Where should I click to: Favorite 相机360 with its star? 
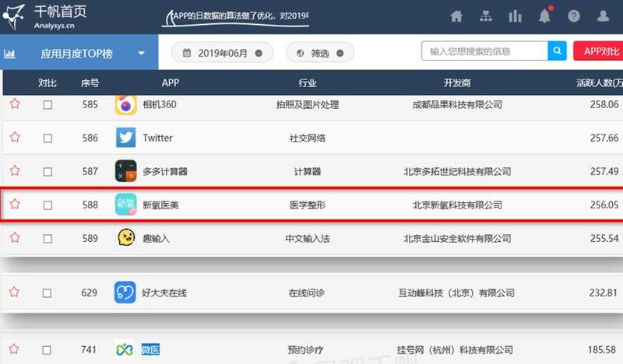click(x=15, y=104)
